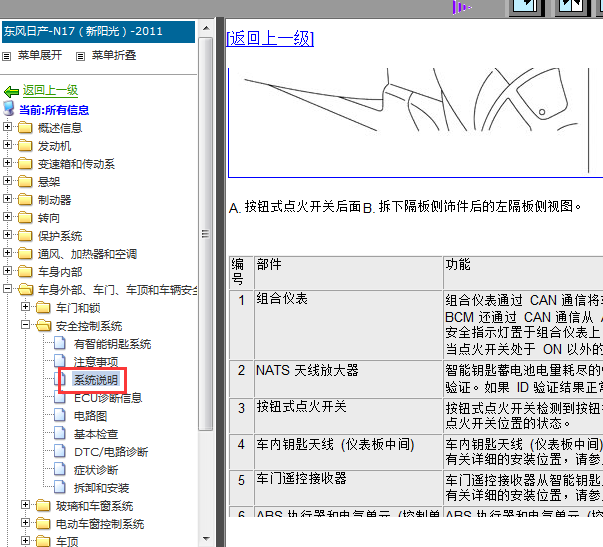This screenshot has height=547, width=603.
Task: Open the 症状诊断 tree entry
Action: pyautogui.click(x=96, y=470)
